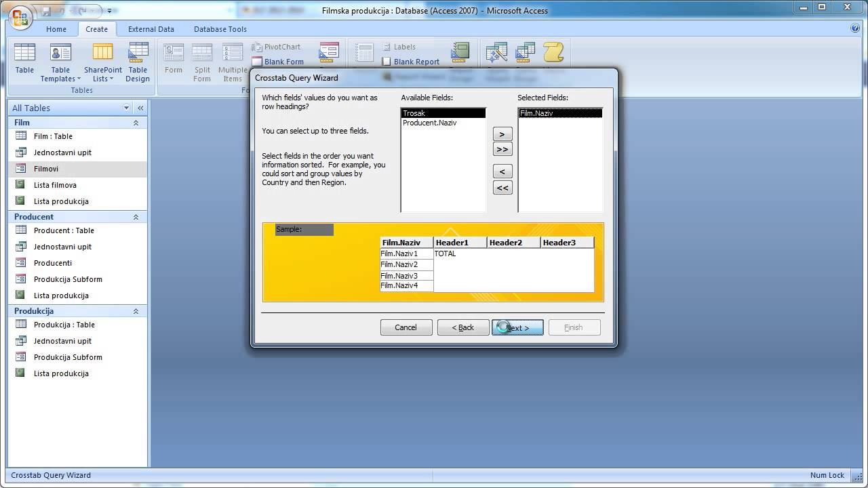Open the All Tables dropdown arrow
This screenshot has width=868, height=488.
tap(126, 108)
